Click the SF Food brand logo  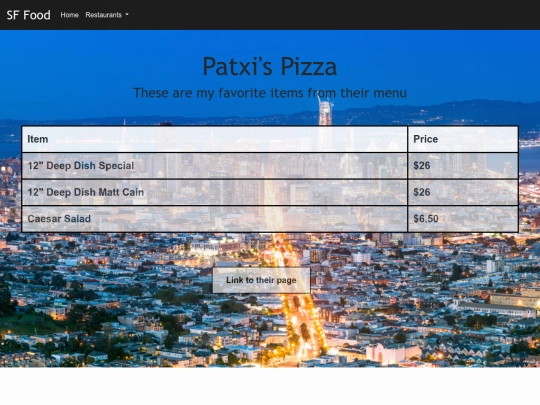29,15
